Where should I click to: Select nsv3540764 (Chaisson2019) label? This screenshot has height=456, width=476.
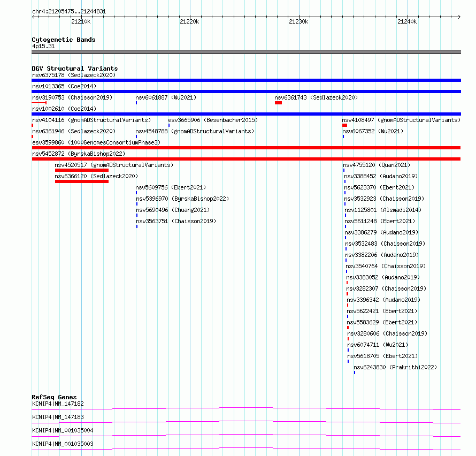pyautogui.click(x=386, y=266)
